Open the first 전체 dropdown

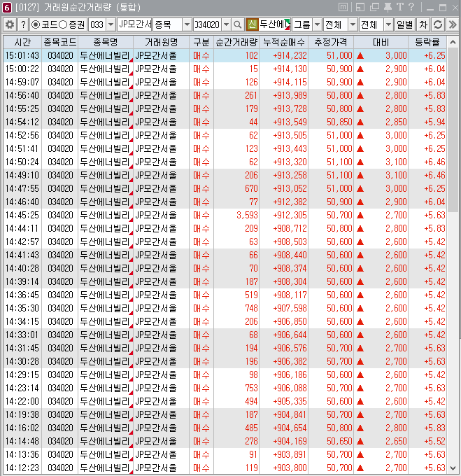coord(353,24)
